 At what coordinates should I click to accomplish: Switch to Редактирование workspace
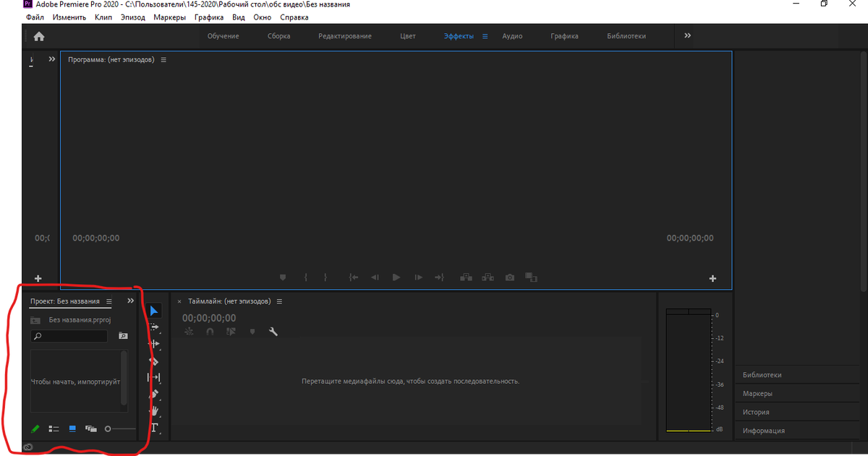pyautogui.click(x=345, y=36)
